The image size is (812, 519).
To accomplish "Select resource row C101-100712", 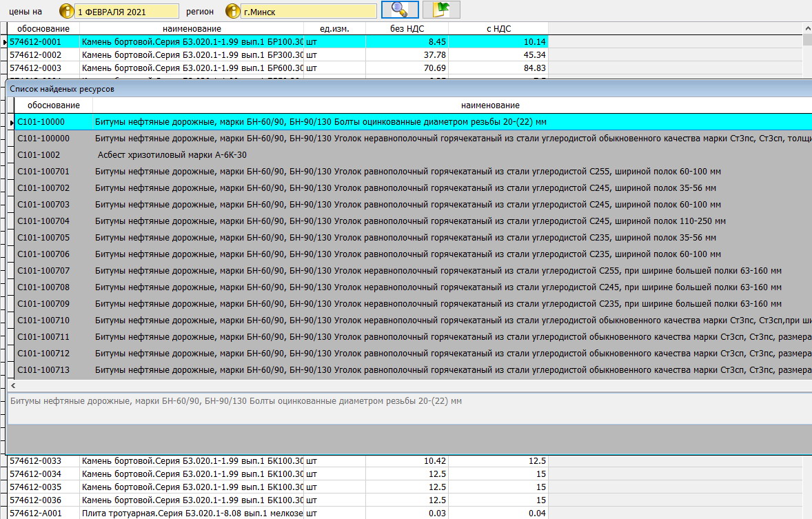I will point(413,354).
